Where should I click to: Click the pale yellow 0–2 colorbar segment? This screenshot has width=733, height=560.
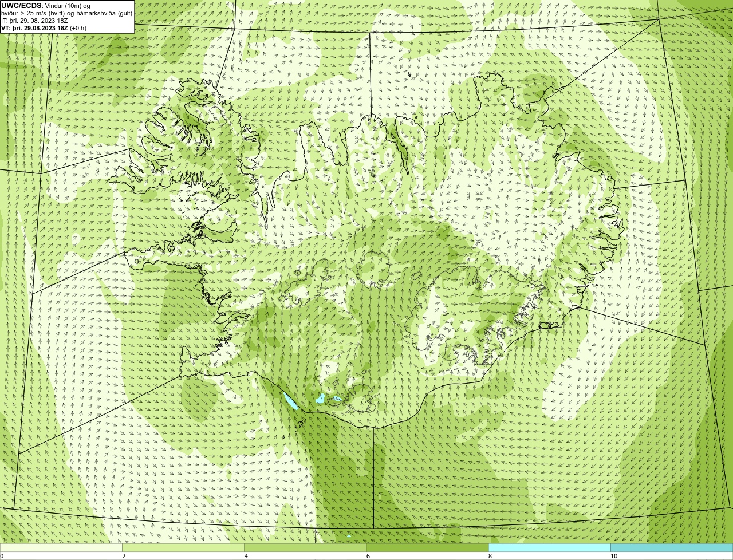[61, 548]
